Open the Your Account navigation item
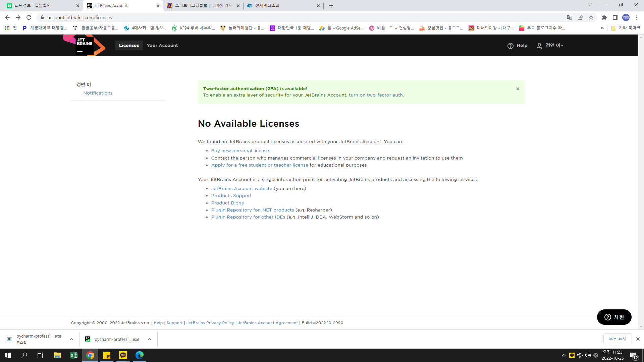Screen dimensions: 644x362 coord(162,46)
